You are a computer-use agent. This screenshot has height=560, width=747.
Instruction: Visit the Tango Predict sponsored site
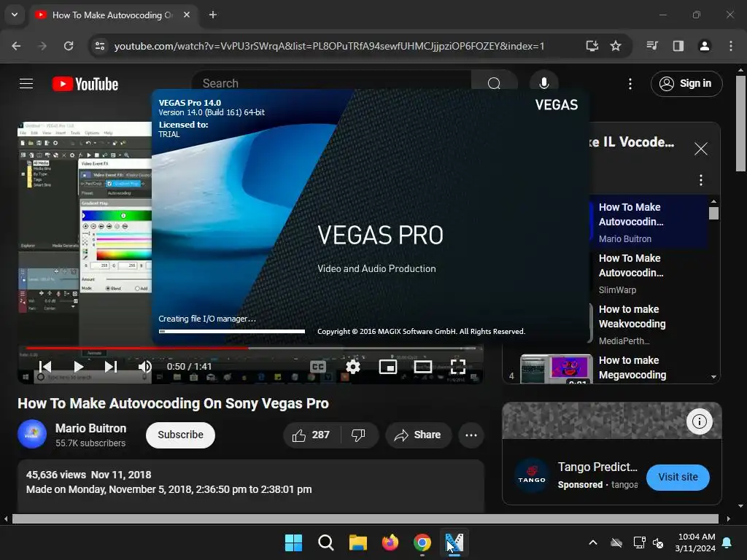point(678,477)
